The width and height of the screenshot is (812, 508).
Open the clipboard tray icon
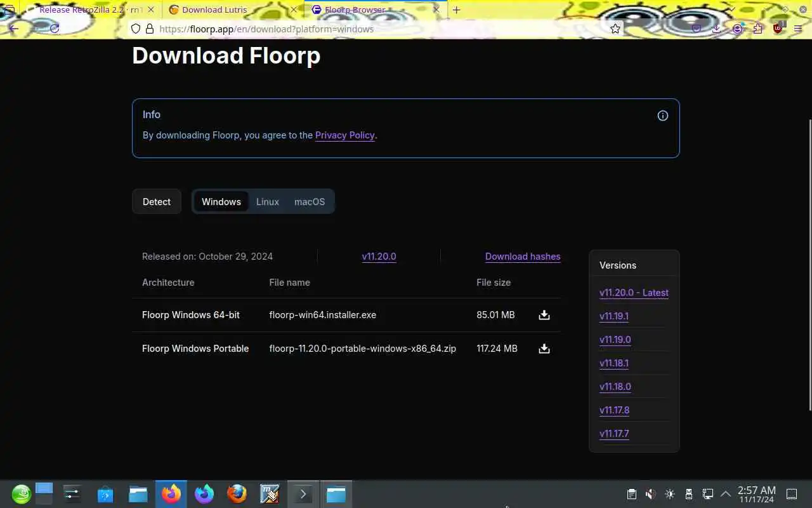point(631,494)
